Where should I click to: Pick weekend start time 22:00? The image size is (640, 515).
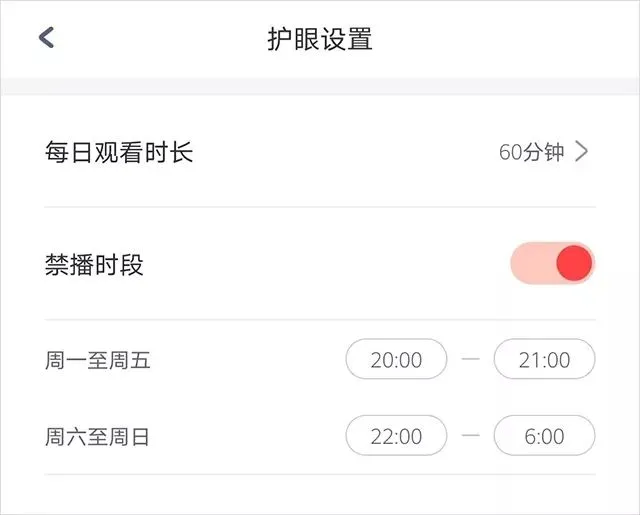click(x=396, y=436)
